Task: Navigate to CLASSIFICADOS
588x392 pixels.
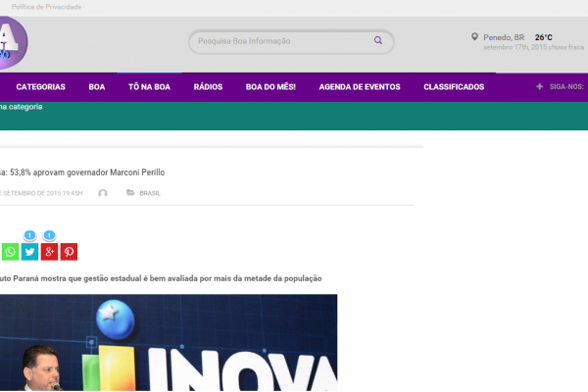Action: (x=454, y=87)
